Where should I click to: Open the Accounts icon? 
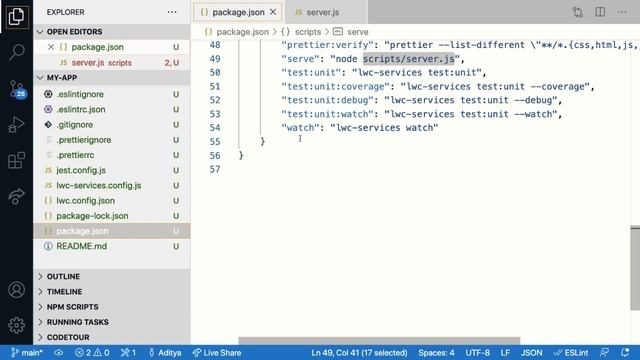tap(16, 290)
